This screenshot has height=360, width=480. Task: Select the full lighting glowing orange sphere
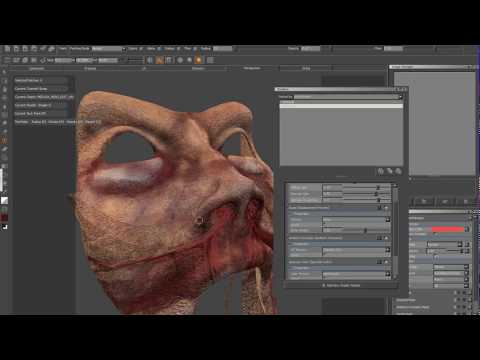point(199,60)
